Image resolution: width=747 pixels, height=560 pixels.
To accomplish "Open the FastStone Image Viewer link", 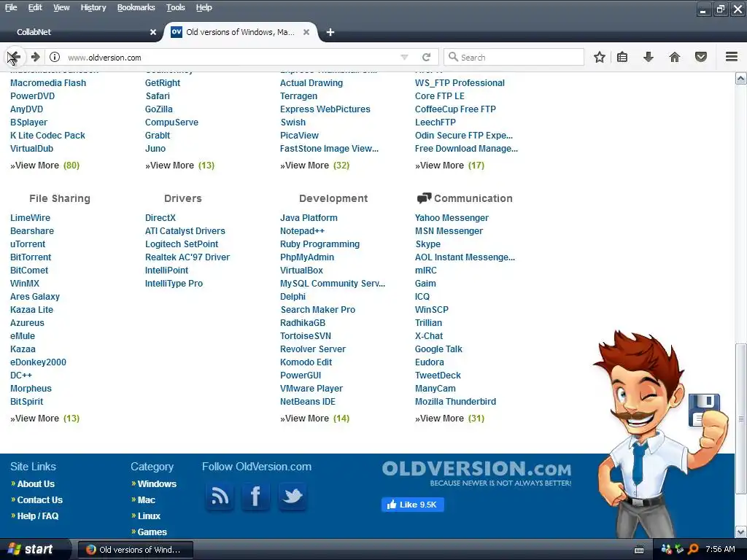I will 329,149.
